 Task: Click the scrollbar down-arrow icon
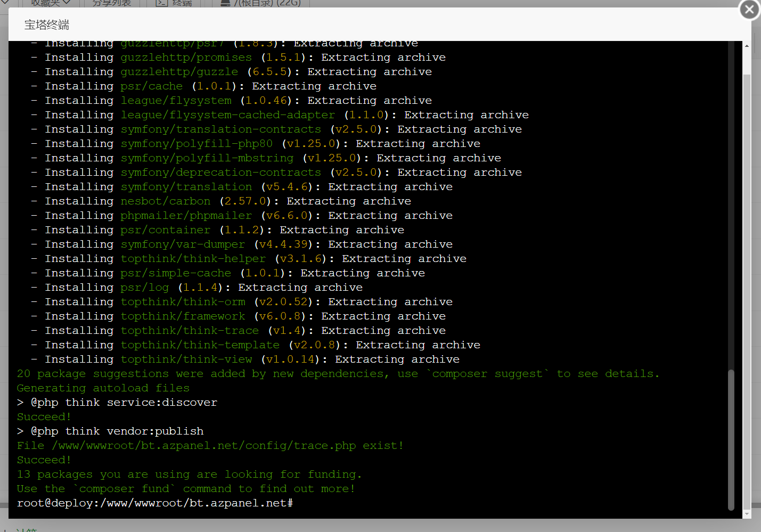click(746, 514)
